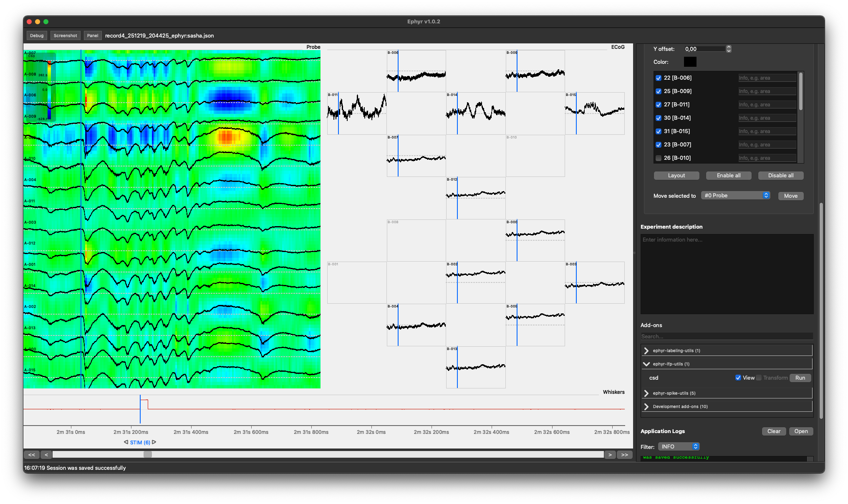Click the Disable all button
Screen dimensions: 848x504
coord(781,176)
